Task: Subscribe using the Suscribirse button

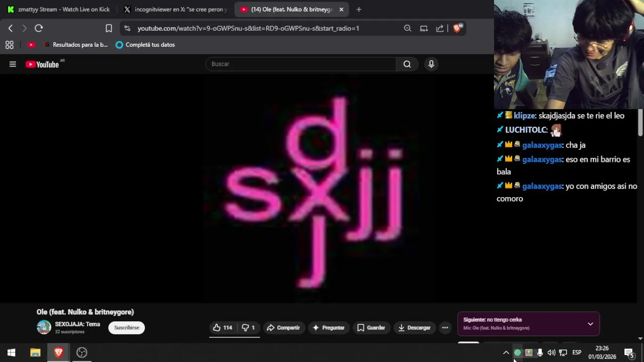Action: [127, 328]
